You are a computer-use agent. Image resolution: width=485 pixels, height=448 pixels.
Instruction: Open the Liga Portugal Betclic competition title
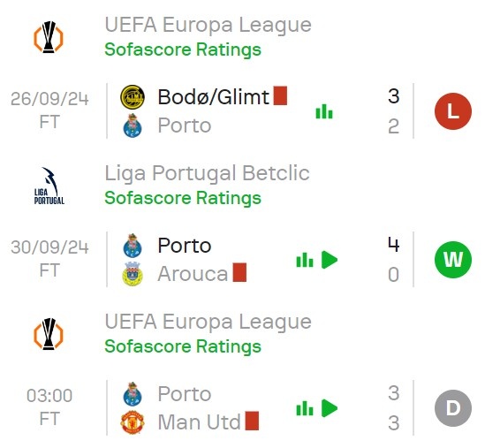(x=207, y=173)
